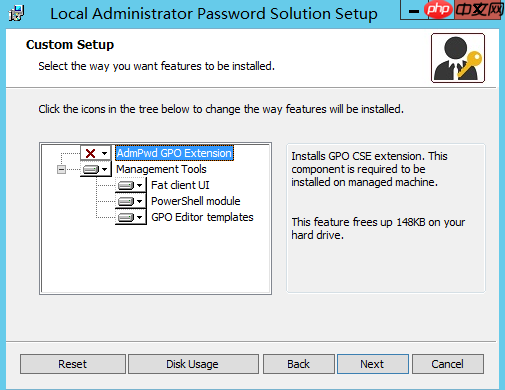Click the Management Tools drive icon
Screen dimensions: 505x390
coord(91,169)
